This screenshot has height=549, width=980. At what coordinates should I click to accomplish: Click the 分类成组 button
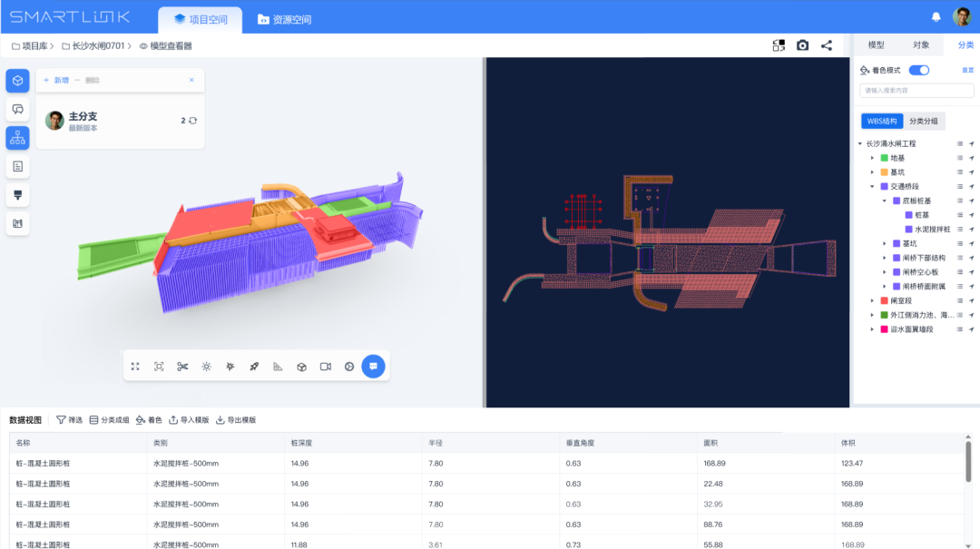pos(110,420)
